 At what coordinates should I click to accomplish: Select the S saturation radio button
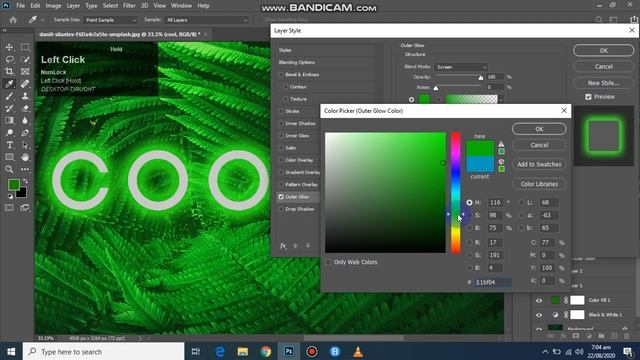(469, 215)
